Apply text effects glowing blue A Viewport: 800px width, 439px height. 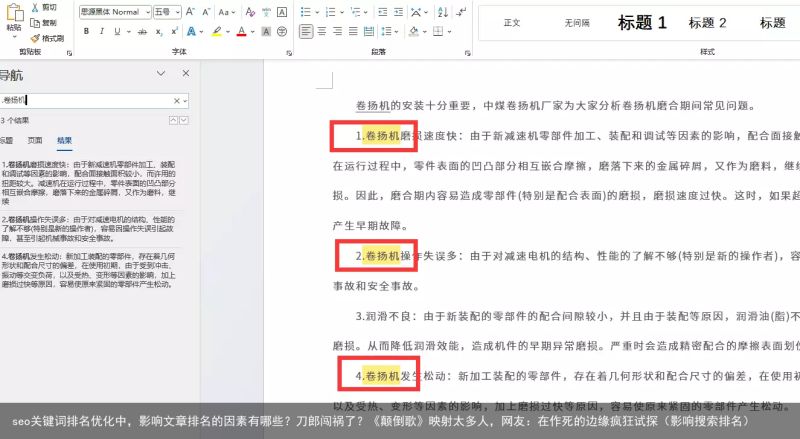click(x=191, y=31)
